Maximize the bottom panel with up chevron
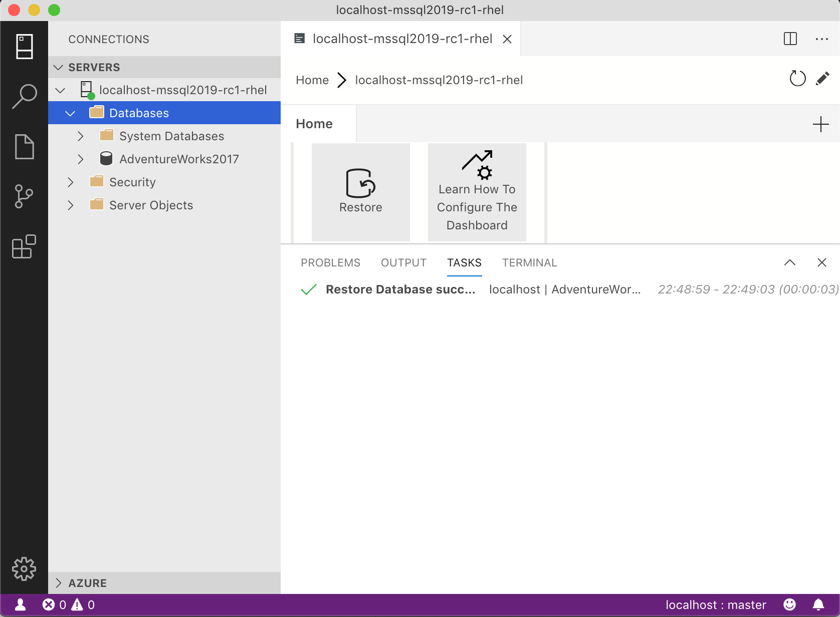Screen dimensions: 840x617 coord(790,262)
